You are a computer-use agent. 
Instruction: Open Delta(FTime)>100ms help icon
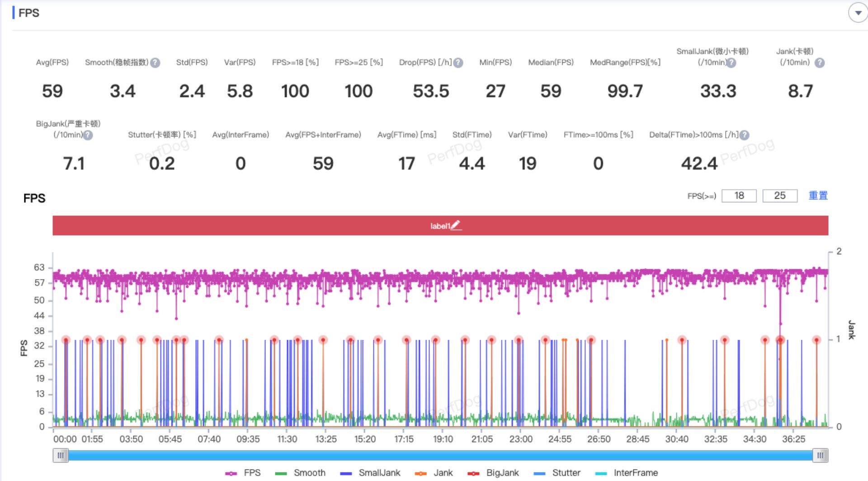pyautogui.click(x=744, y=135)
